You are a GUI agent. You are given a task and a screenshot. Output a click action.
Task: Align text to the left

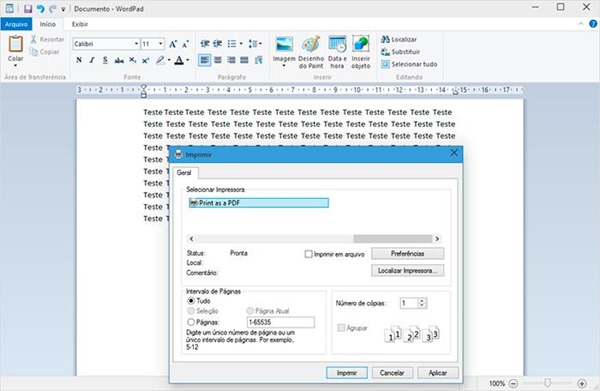click(x=205, y=60)
